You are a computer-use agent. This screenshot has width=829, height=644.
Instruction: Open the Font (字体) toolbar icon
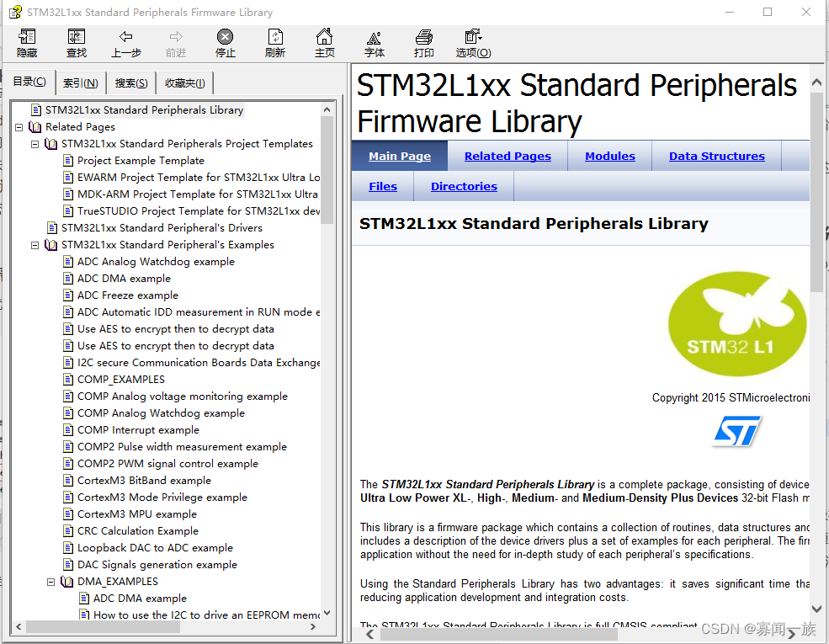[x=375, y=38]
